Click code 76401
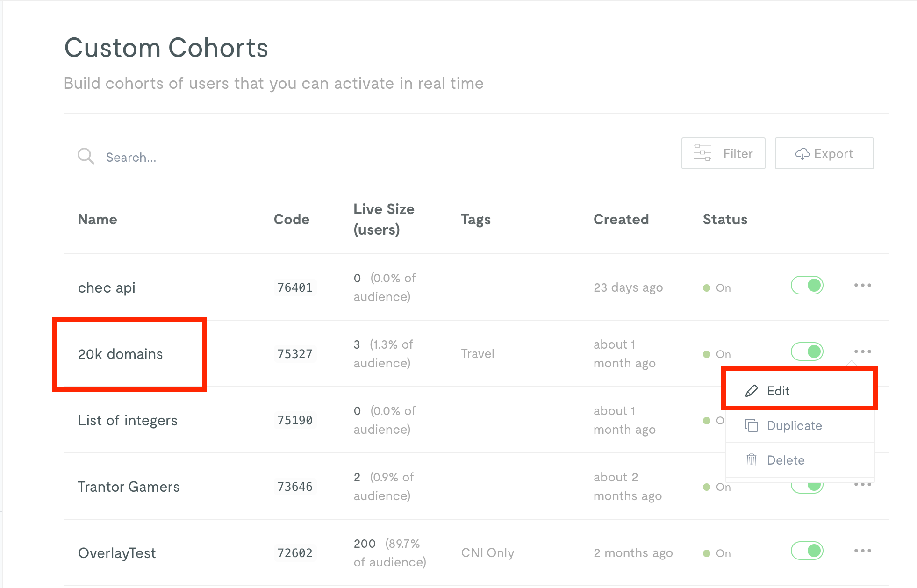Viewport: 917px width, 588px height. tap(295, 287)
